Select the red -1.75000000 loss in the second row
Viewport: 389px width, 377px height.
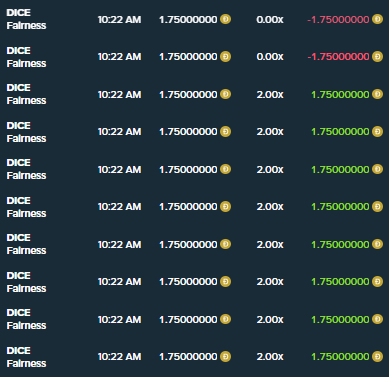[x=338, y=57]
